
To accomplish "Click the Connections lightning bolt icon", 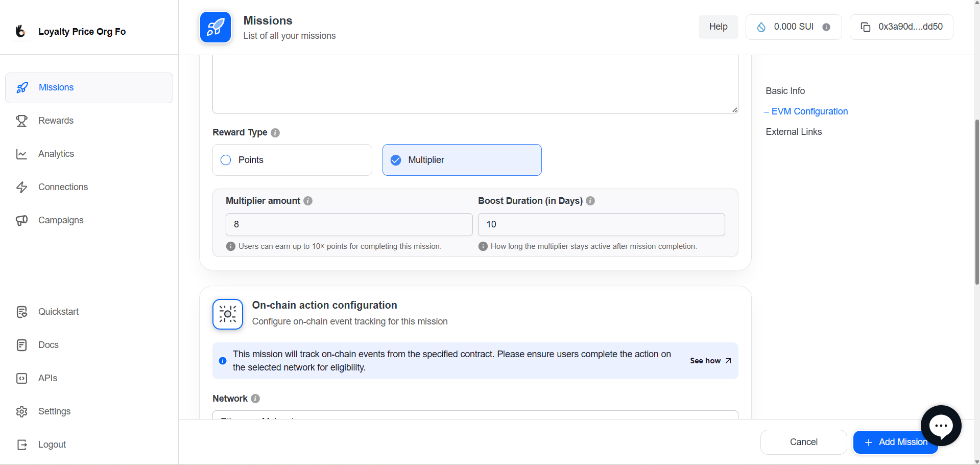I will (x=21, y=187).
